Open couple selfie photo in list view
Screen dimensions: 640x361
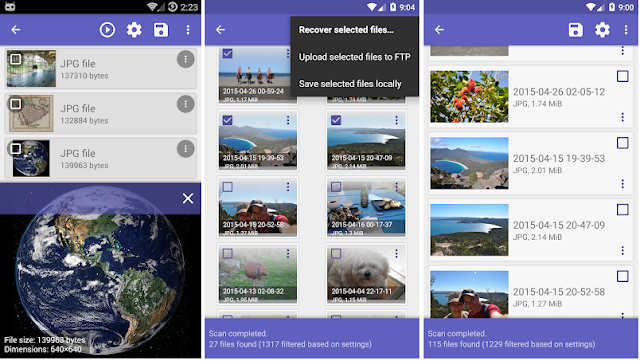(x=469, y=294)
